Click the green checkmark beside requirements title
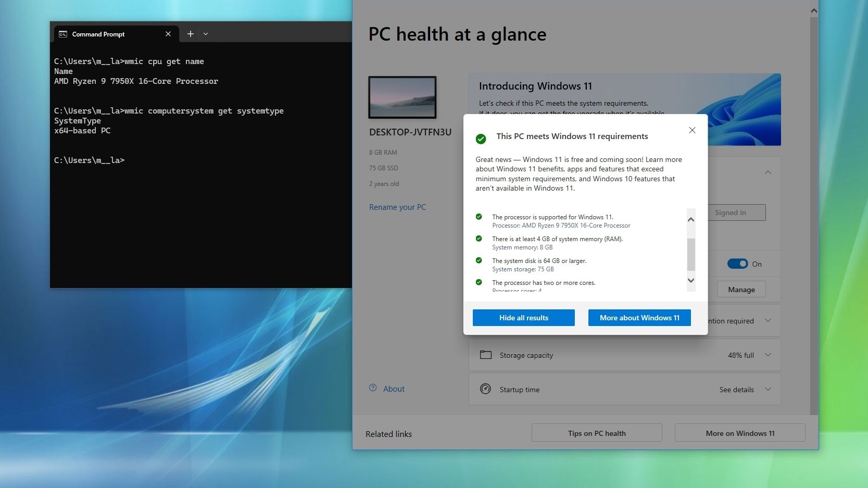Viewport: 868px width, 488px height. tap(481, 139)
